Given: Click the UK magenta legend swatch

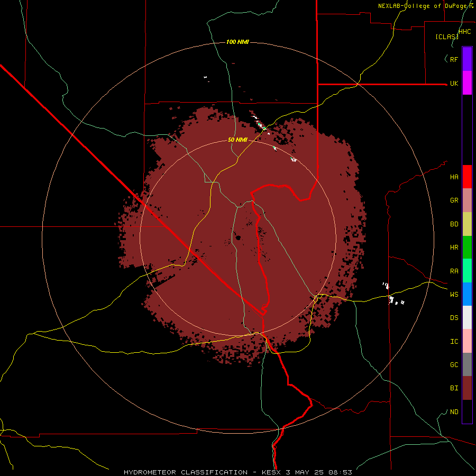Looking at the screenshot, I should [x=467, y=83].
